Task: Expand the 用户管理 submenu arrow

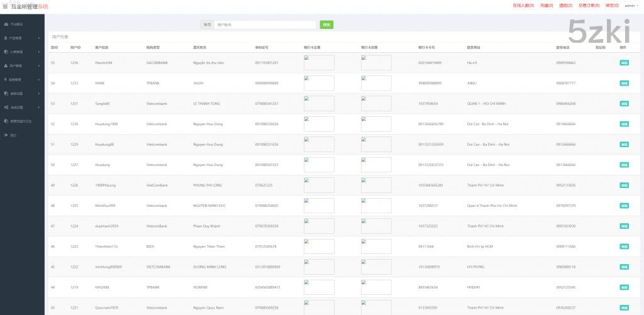Action: (x=39, y=65)
